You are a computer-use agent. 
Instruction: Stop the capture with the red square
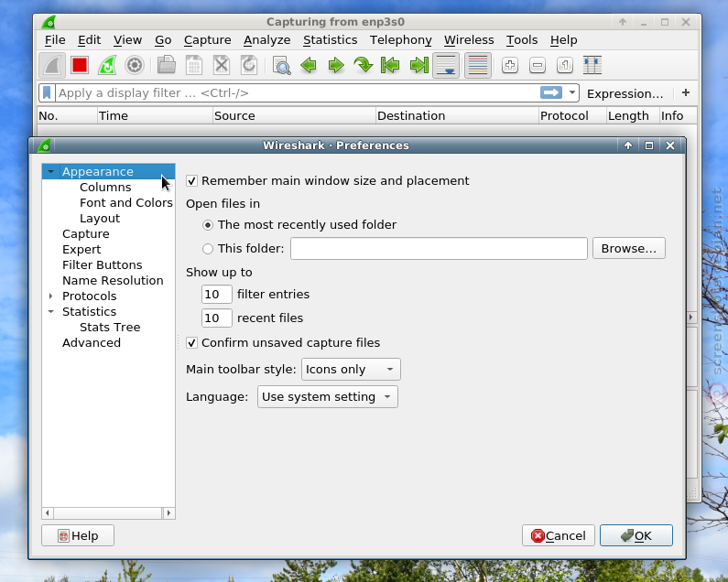80,66
